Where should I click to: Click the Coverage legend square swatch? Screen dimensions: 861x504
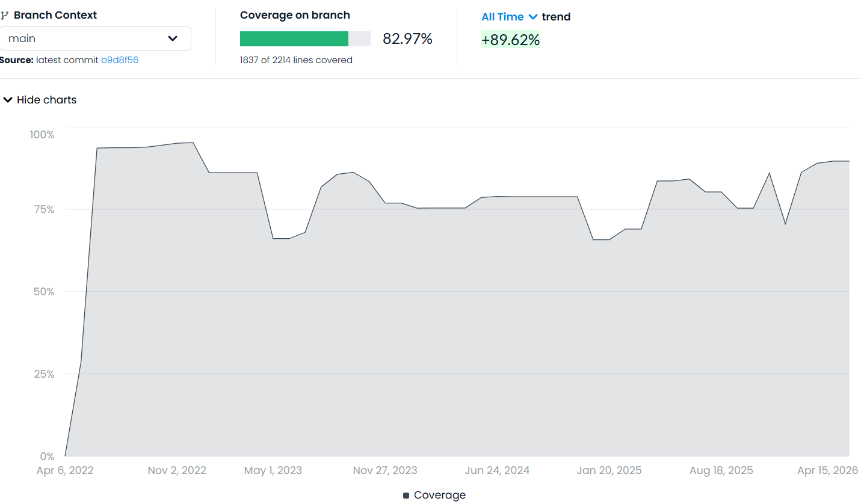406,496
